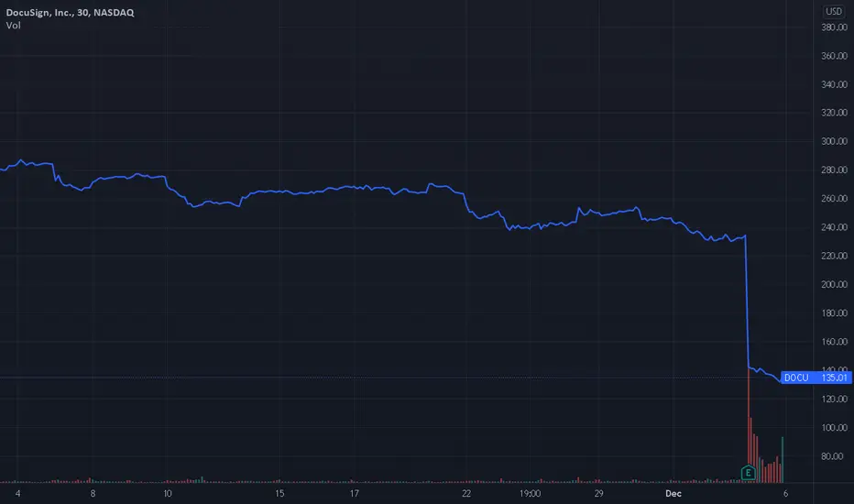Click the date label 8 on time axis
The image size is (854, 504).
[x=93, y=494]
